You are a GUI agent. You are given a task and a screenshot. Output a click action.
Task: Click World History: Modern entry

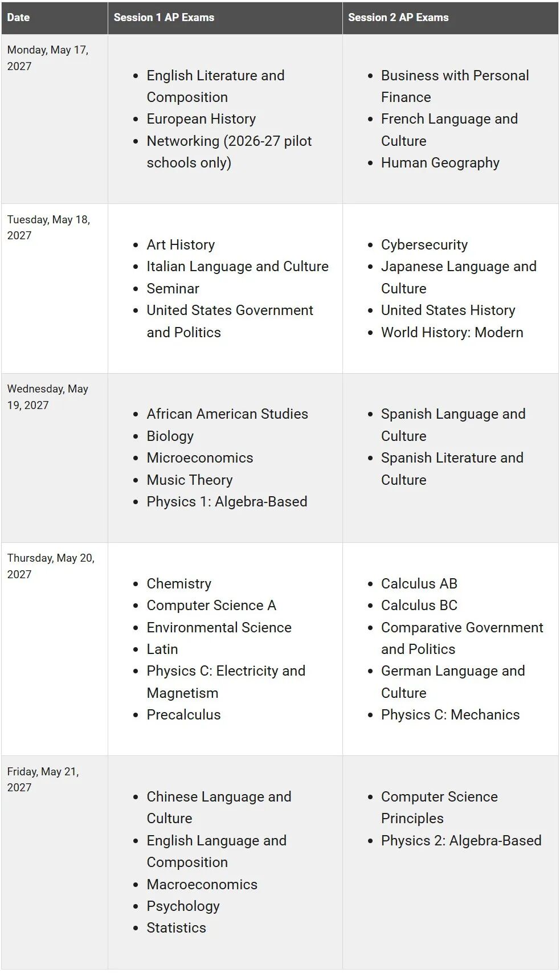point(452,332)
